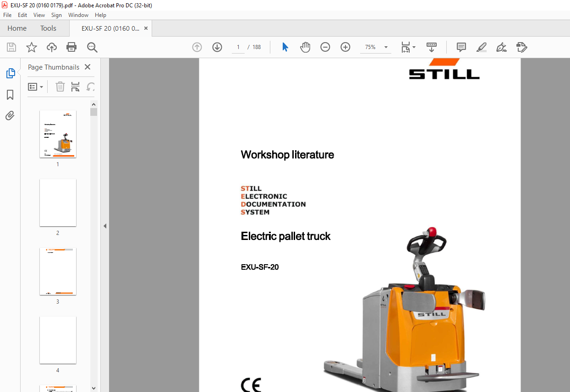Select page 2 thumbnail
The height and width of the screenshot is (392, 570).
58,202
